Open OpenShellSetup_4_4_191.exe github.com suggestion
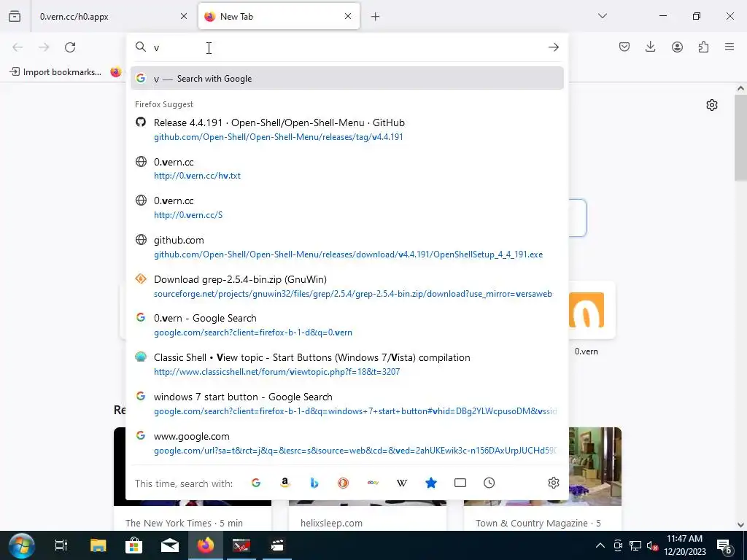747x560 pixels. 347,247
